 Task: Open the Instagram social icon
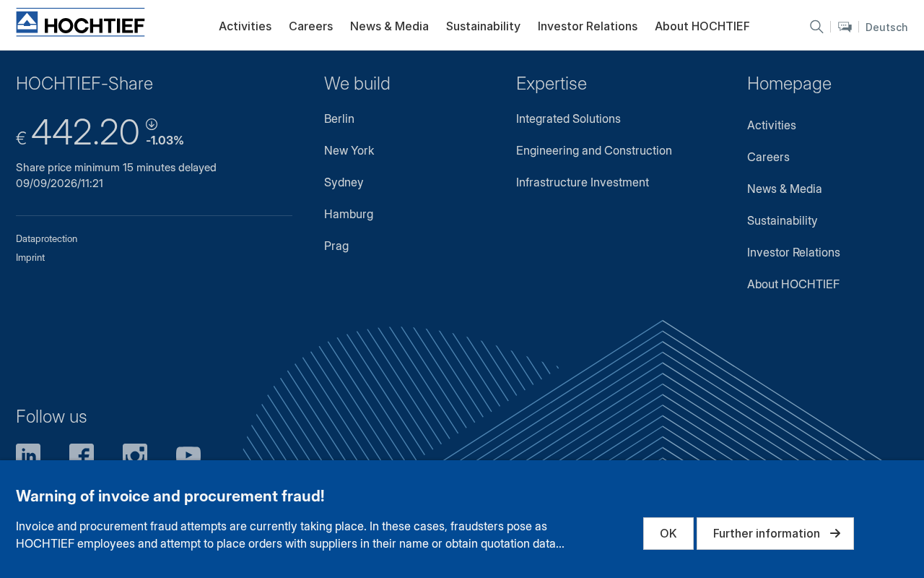(x=135, y=452)
